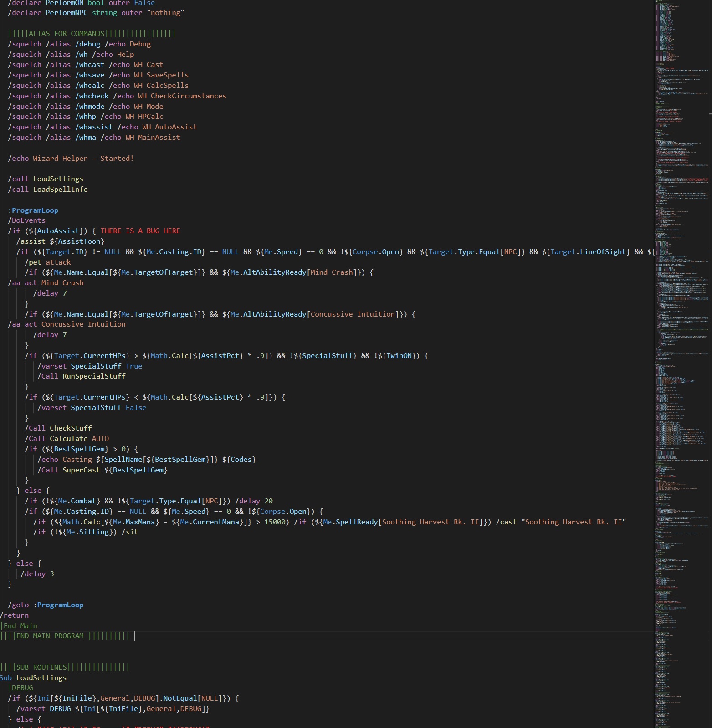Click the '/Call RunSpecialStuff' line
This screenshot has width=712, height=728.
81,376
